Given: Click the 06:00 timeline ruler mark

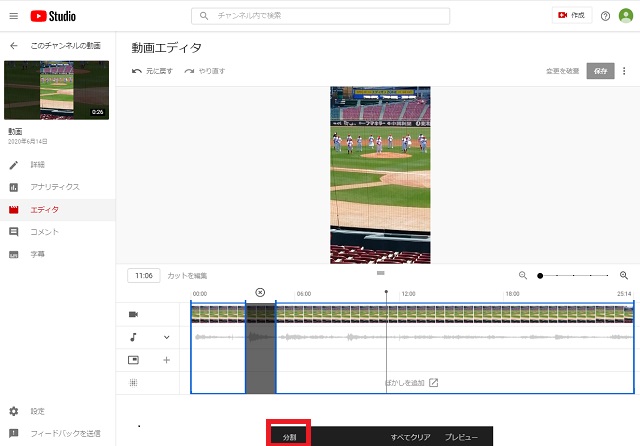Looking at the screenshot, I should (x=304, y=294).
